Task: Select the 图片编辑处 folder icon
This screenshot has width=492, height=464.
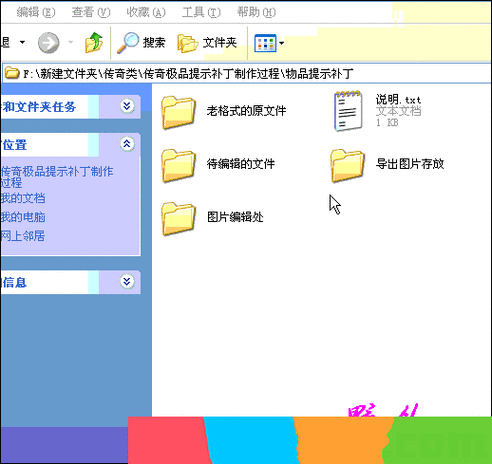Action: click(x=178, y=219)
